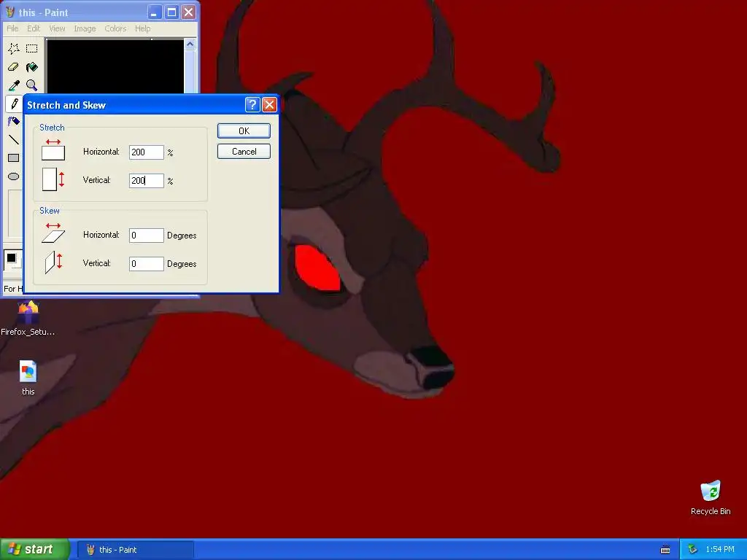Maximize the Paint window
The height and width of the screenshot is (560, 747).
click(x=172, y=12)
